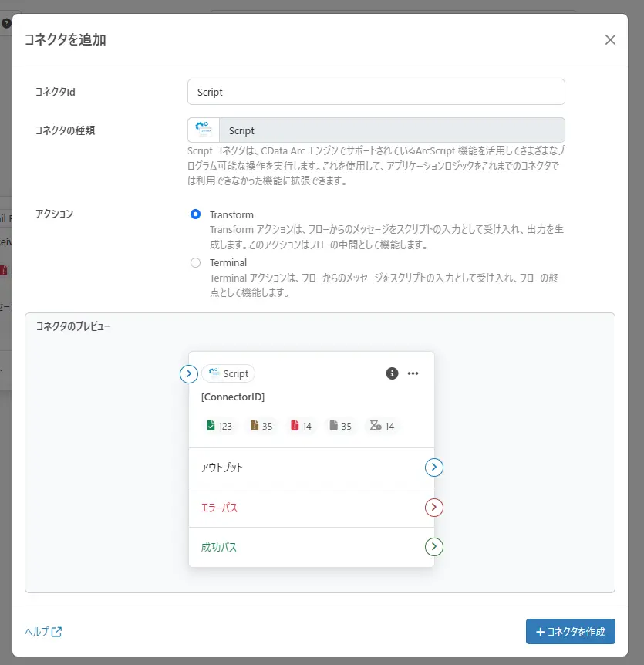The image size is (644, 665).
Task: Click the gray file count badge showing 35
Action: tap(340, 425)
